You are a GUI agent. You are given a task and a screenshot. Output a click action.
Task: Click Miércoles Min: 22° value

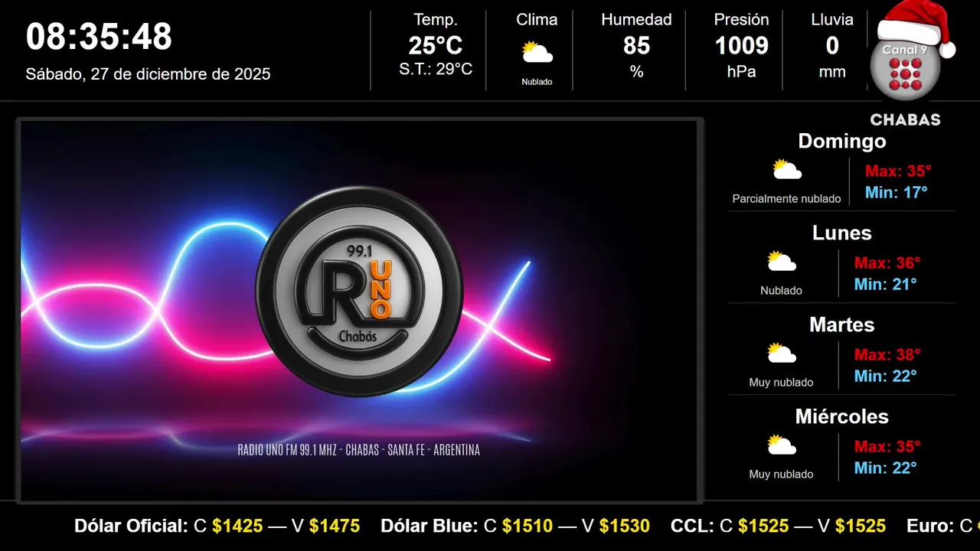click(885, 468)
